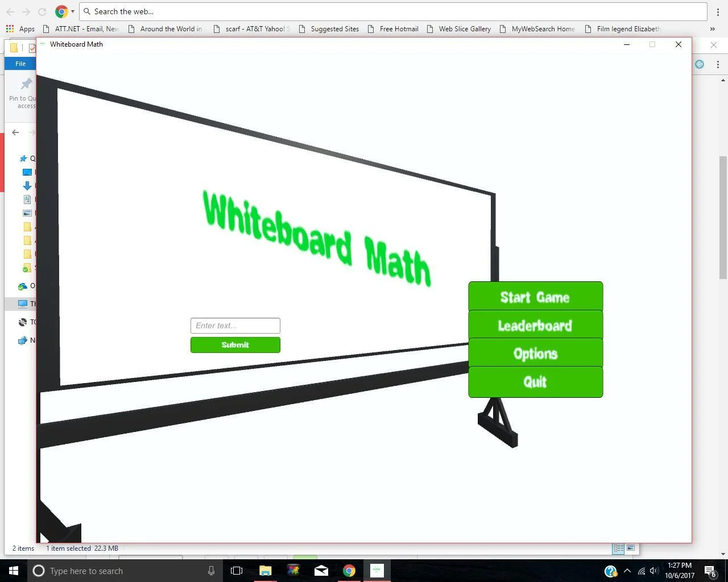Start the game with Start Game button

point(535,296)
